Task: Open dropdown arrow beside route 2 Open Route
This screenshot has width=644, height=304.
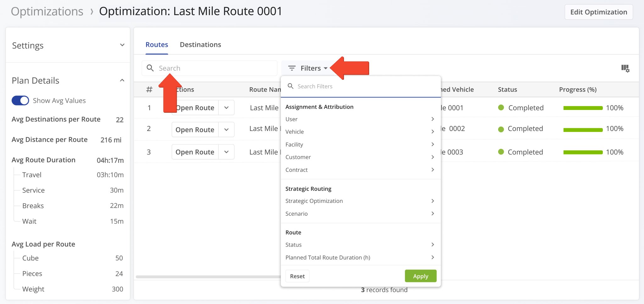Action: [226, 130]
